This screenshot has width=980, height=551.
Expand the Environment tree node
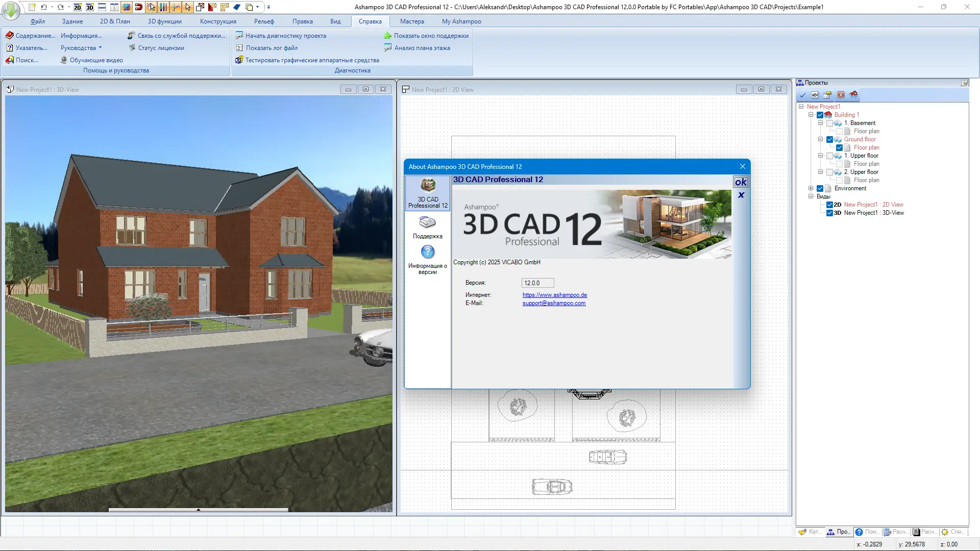click(811, 188)
